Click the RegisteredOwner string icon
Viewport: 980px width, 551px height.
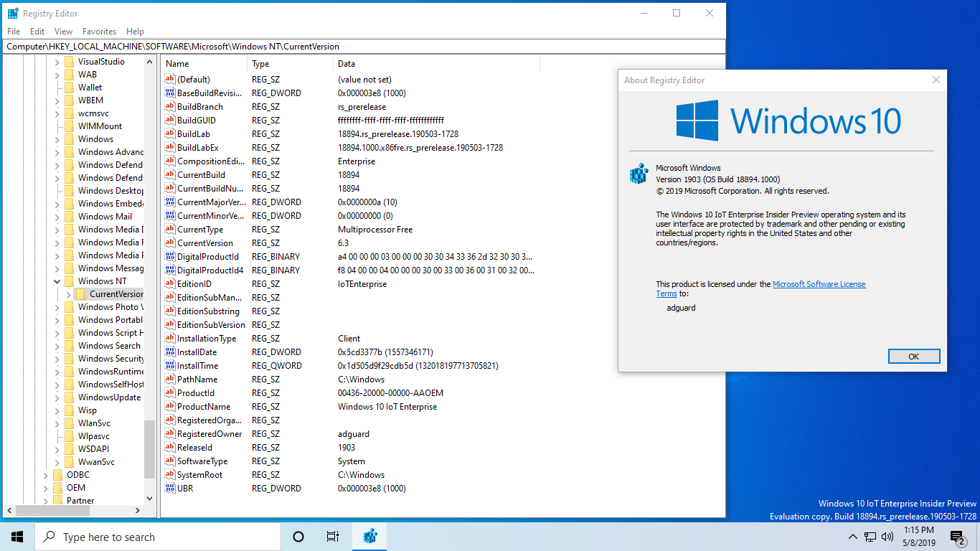(x=170, y=434)
